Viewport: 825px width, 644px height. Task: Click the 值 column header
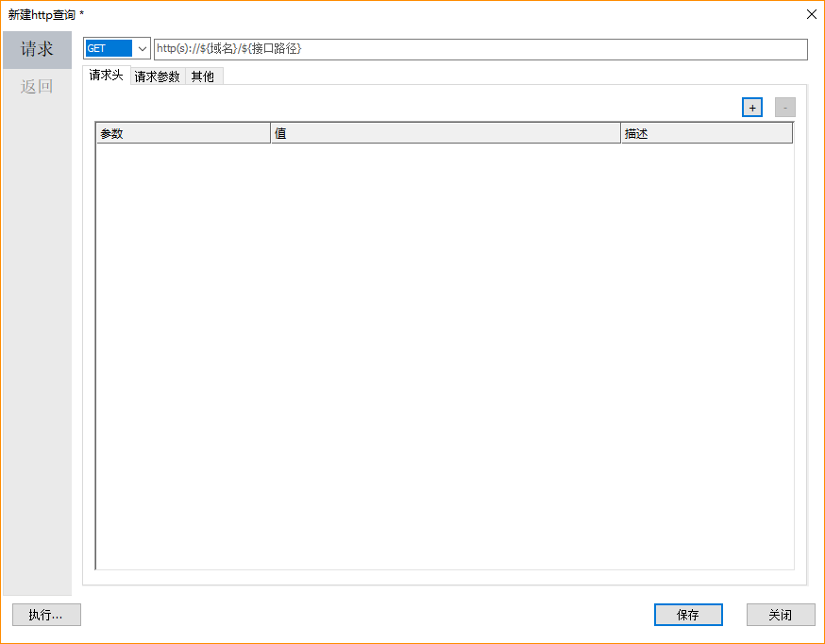pos(445,134)
